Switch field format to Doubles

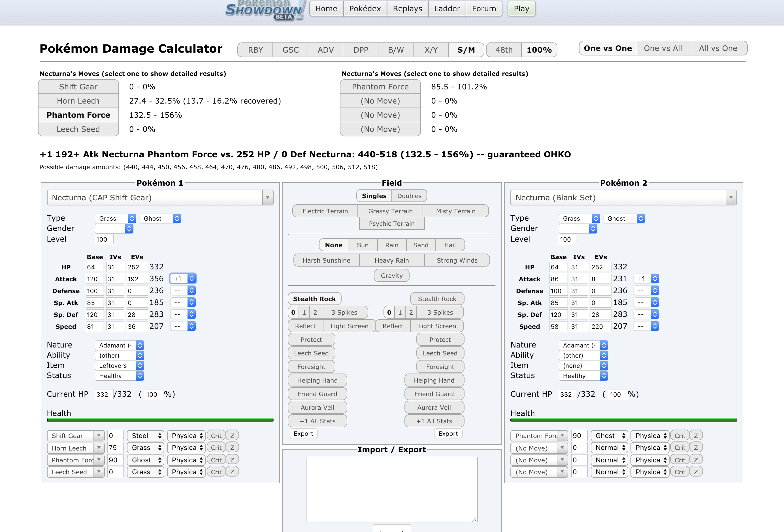pyautogui.click(x=409, y=196)
